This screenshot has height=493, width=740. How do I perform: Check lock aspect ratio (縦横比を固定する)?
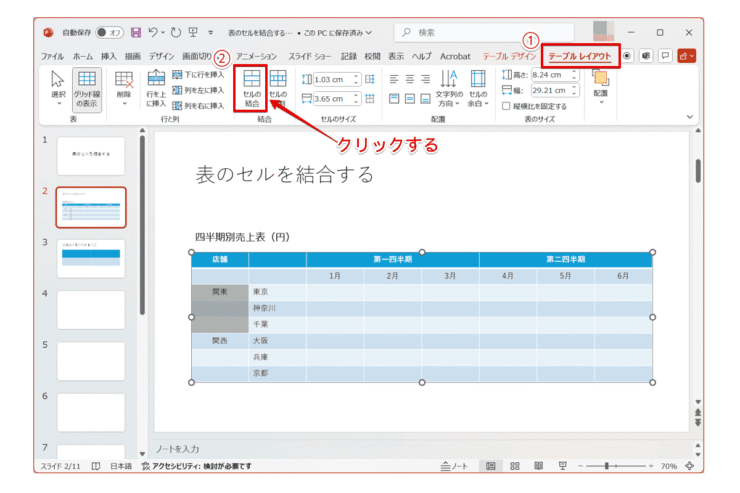click(506, 106)
